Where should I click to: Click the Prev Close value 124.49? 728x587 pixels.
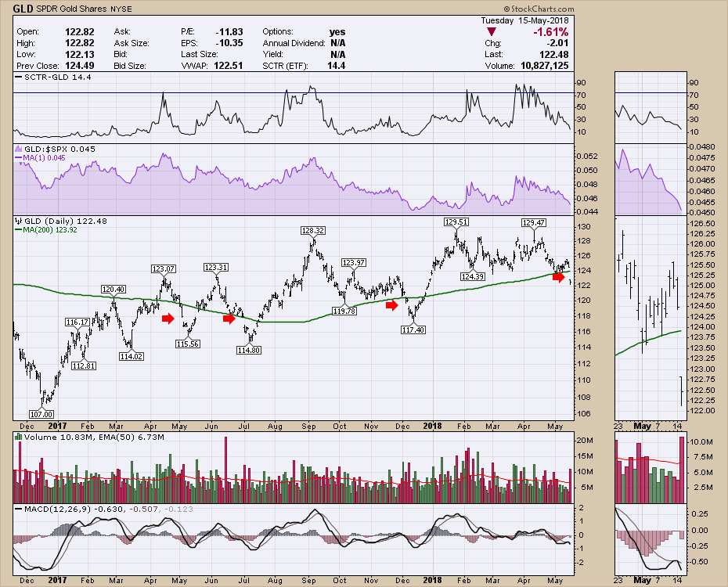tap(79, 66)
